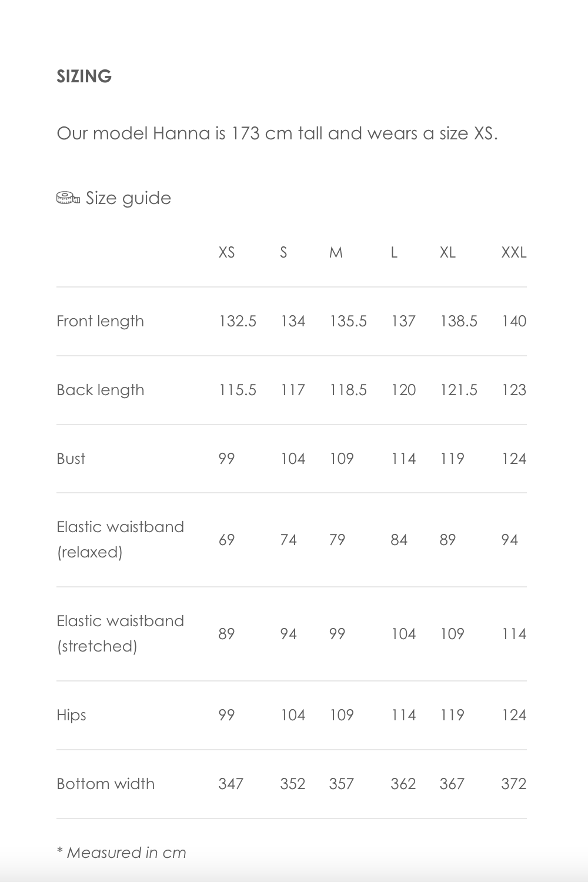Click the SIZING section heading
The height and width of the screenshot is (882, 588).
click(x=84, y=76)
